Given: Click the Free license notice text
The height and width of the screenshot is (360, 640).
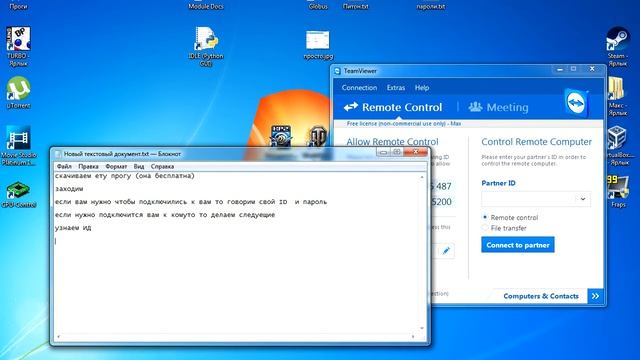Looking at the screenshot, I should coord(404,124).
